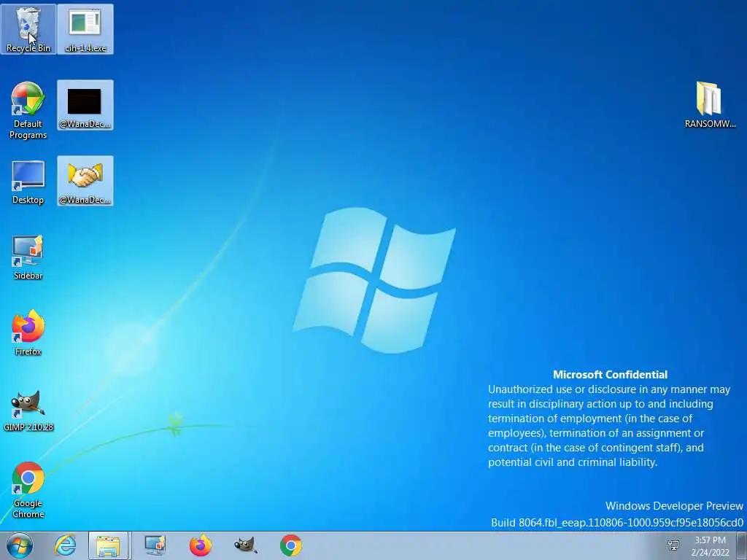Click the Sidebar icon in the taskbar

155,545
